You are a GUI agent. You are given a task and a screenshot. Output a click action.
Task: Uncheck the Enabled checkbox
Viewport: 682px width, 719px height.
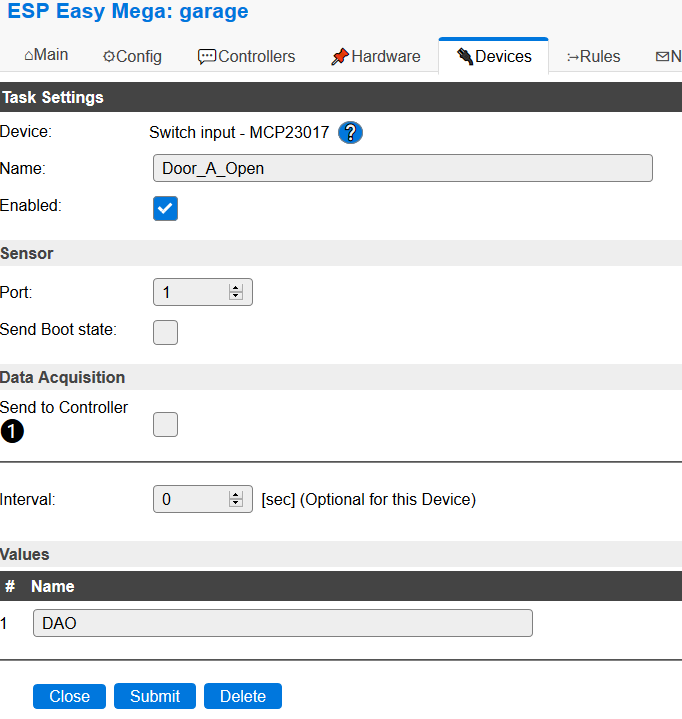165,208
